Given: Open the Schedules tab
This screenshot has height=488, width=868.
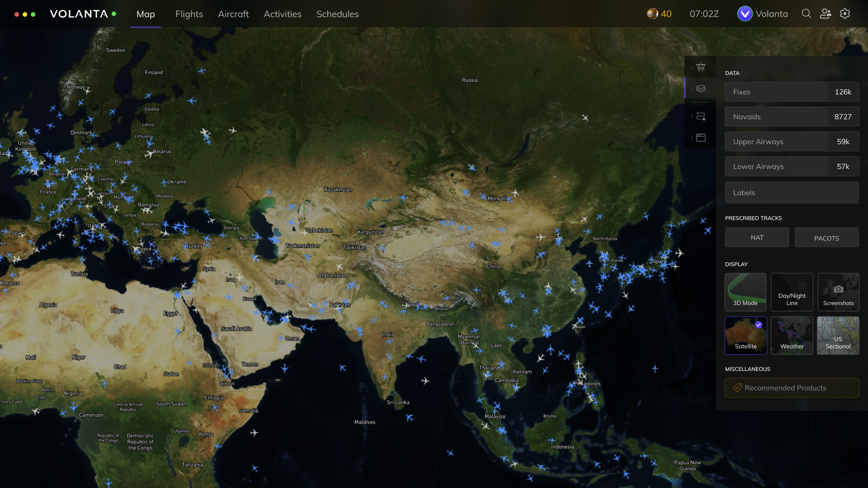Looking at the screenshot, I should 337,14.
